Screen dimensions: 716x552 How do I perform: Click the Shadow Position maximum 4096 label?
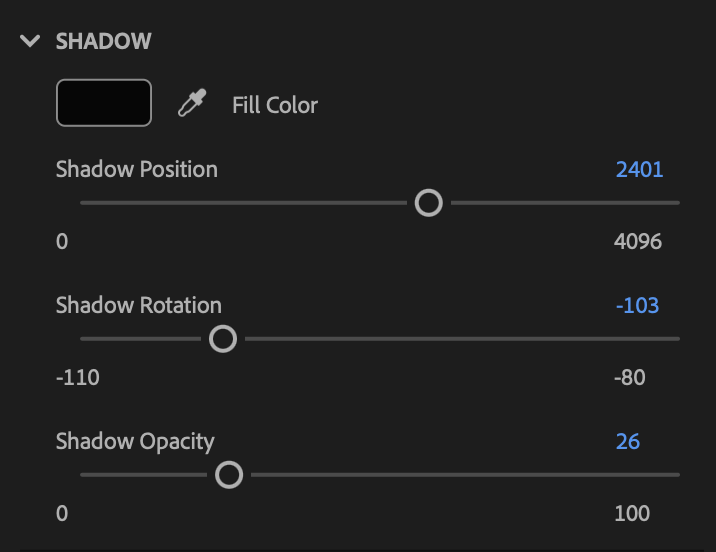pos(638,241)
